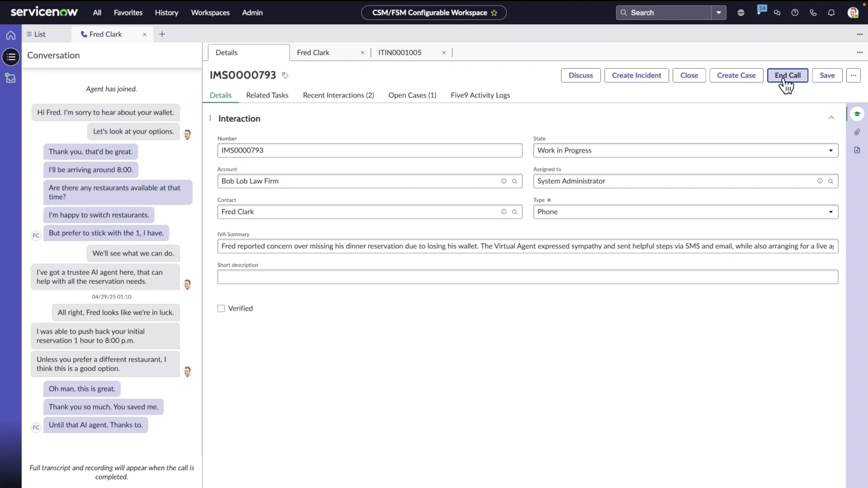Viewport: 868px width, 488px height.
Task: Click the End Call button
Action: click(788, 75)
